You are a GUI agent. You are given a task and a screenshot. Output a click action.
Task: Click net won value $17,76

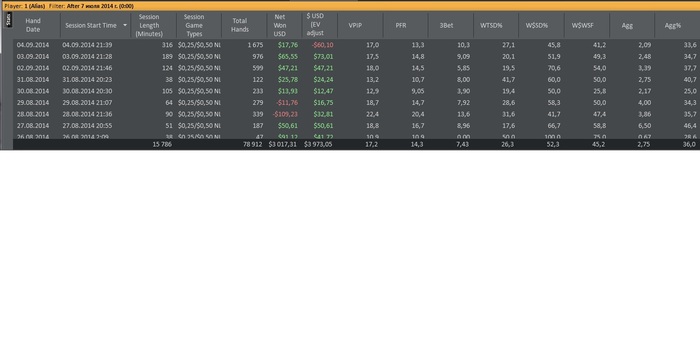coord(288,45)
